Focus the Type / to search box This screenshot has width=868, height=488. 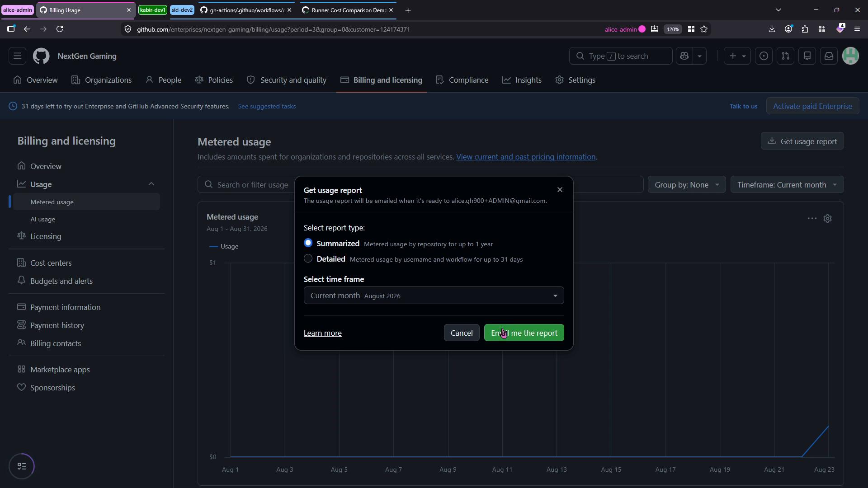coord(620,56)
